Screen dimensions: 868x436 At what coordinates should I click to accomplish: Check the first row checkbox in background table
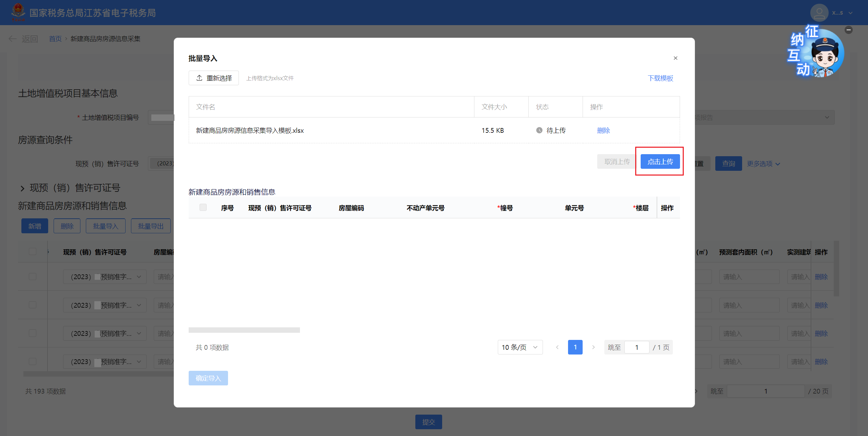pos(33,276)
